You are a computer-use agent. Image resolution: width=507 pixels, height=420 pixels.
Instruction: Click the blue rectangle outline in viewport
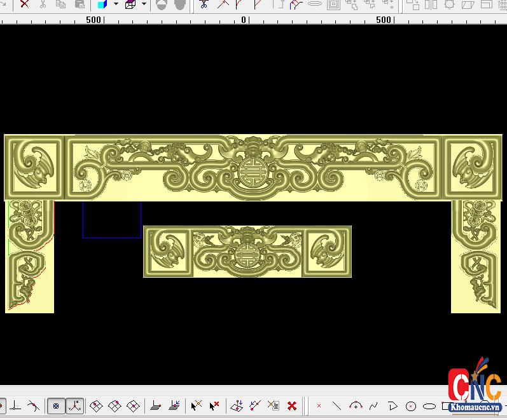[112, 237]
